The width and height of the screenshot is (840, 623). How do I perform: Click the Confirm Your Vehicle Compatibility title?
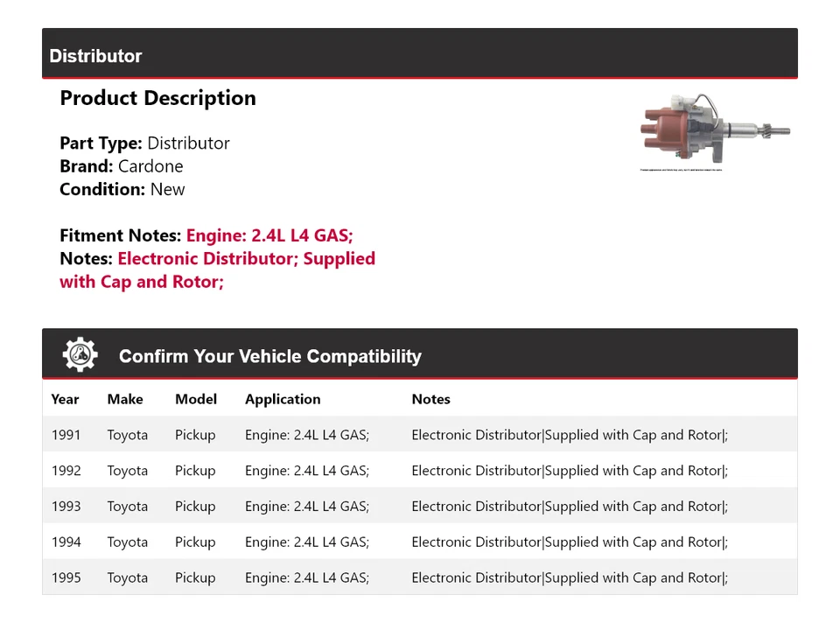pos(269,356)
